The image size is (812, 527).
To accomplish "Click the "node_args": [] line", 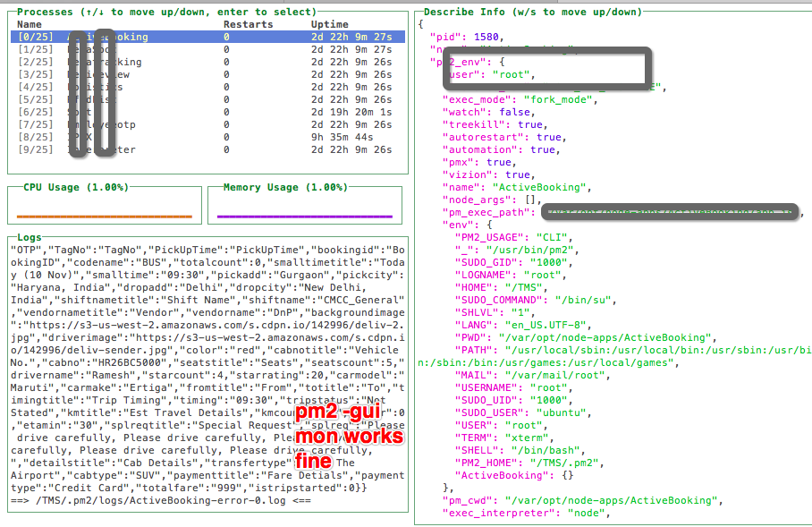I will coord(492,200).
